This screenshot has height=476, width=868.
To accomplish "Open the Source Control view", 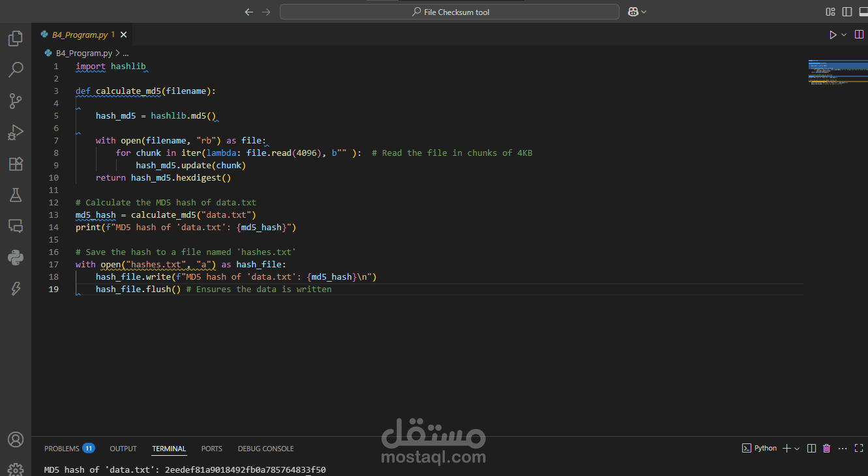I will point(16,101).
